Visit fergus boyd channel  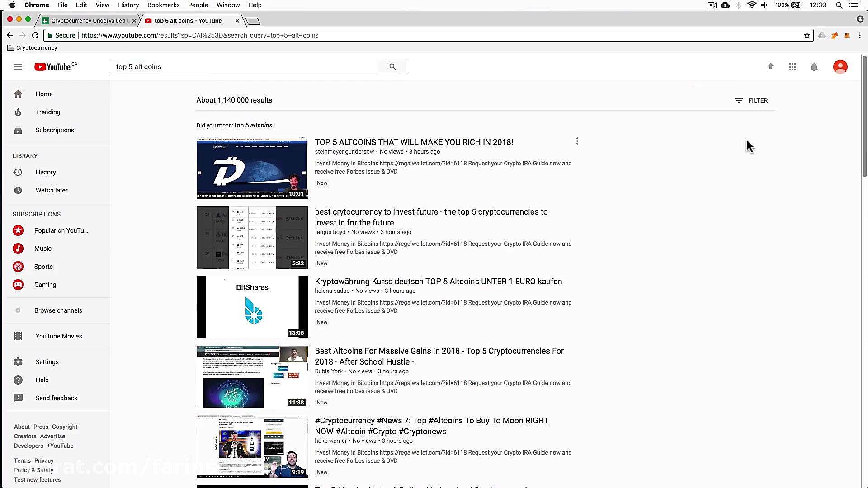coord(330,232)
